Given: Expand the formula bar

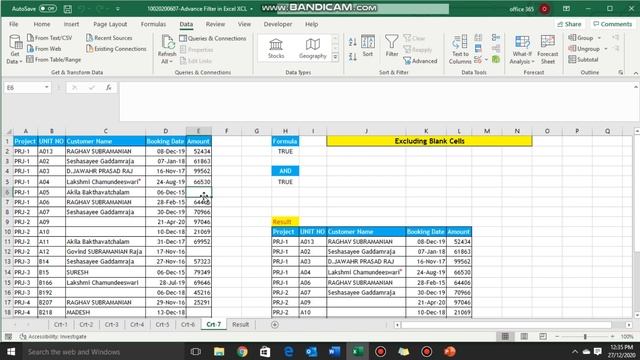Looking at the screenshot, I should pyautogui.click(x=636, y=87).
